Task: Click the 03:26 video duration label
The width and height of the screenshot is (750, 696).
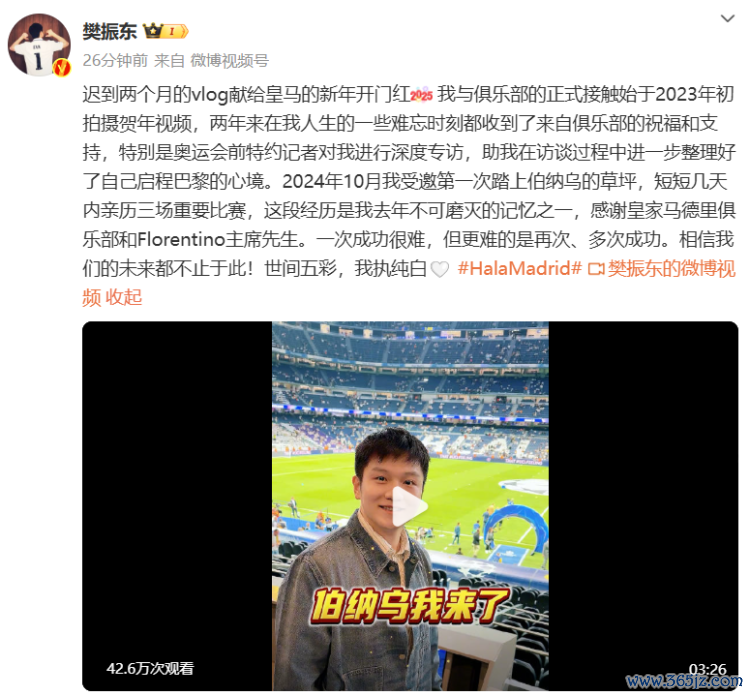Action: pyautogui.click(x=708, y=669)
